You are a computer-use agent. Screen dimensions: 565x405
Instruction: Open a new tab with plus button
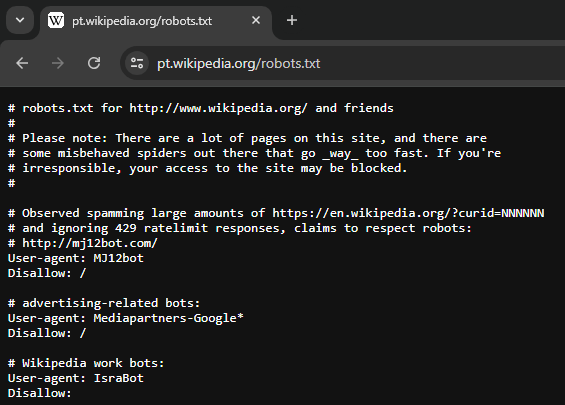pyautogui.click(x=292, y=21)
